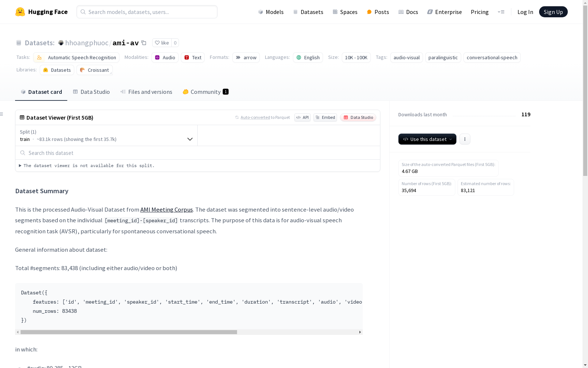Screen dimensions: 588x368
Task: Open the navigation overflow menu icon
Action: (x=501, y=12)
